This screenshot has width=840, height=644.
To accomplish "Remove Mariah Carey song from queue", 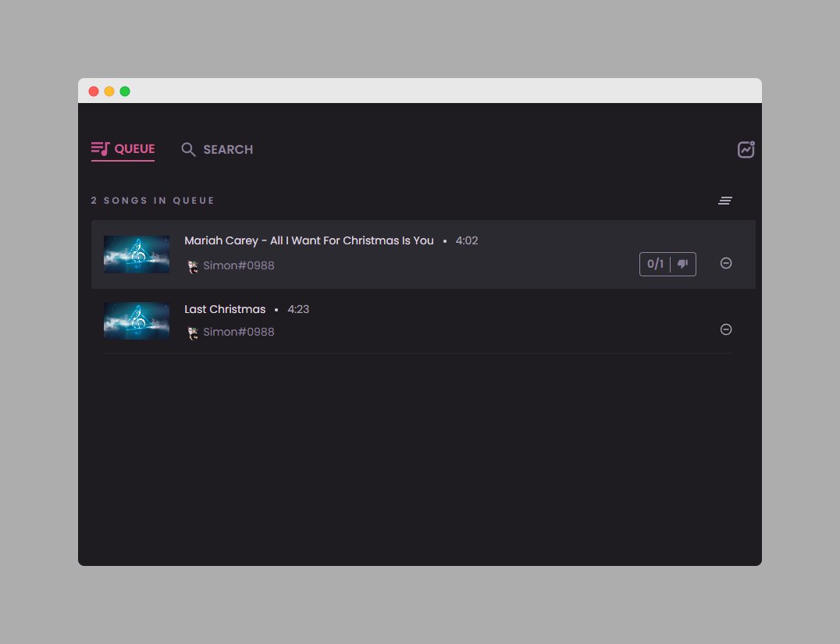I will 726,263.
